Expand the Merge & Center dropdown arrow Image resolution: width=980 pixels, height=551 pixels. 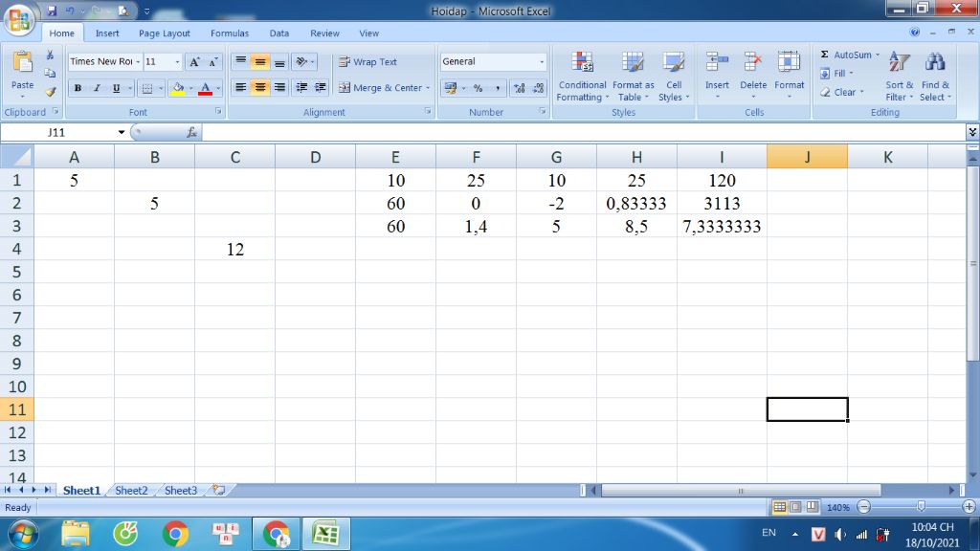coord(428,88)
